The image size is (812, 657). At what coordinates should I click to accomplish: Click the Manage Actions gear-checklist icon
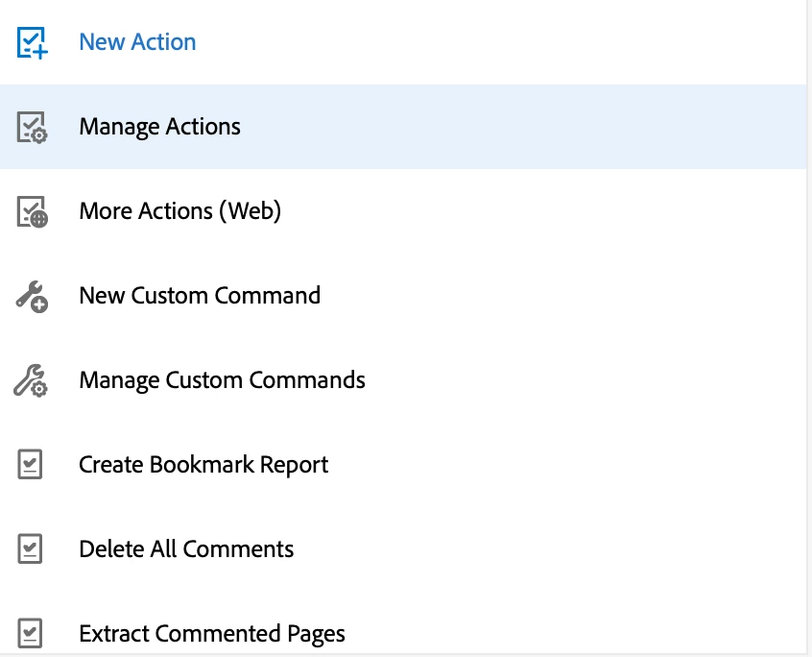[32, 127]
